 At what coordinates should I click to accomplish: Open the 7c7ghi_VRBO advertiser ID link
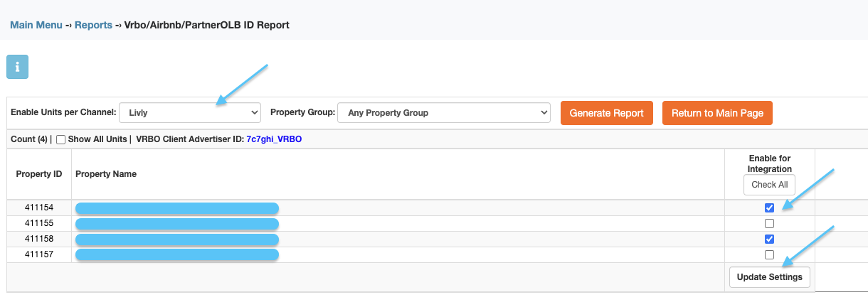coord(274,139)
